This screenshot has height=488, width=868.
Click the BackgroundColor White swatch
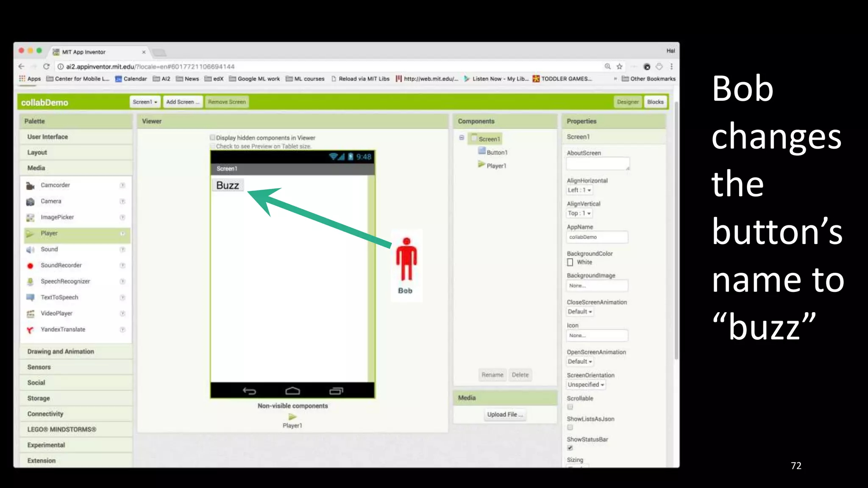coord(570,262)
